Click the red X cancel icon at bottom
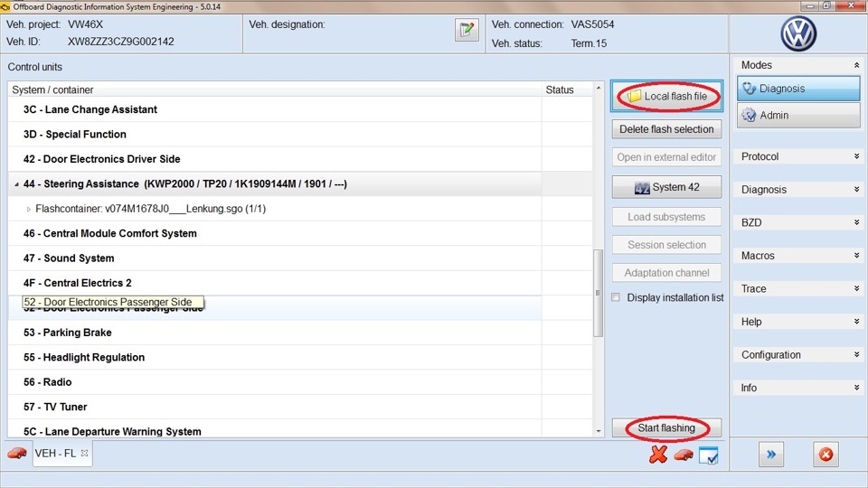Screen dimensions: 868x488 coord(657,455)
